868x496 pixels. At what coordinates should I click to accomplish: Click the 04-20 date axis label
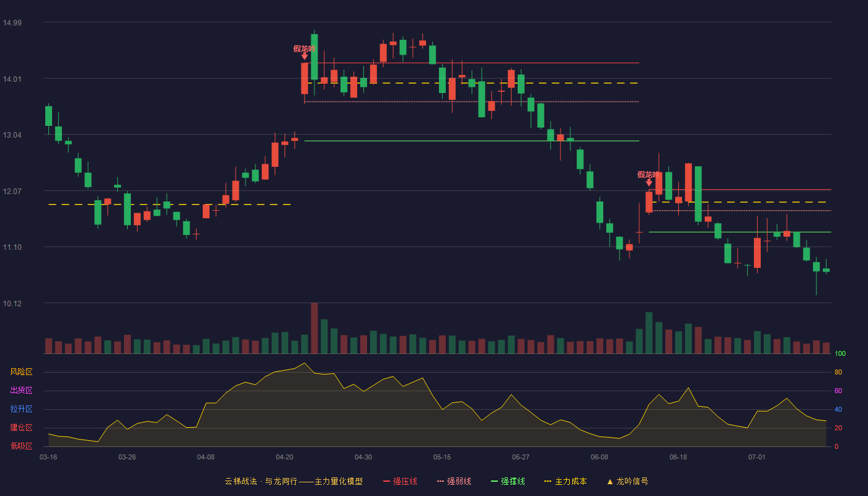pyautogui.click(x=285, y=457)
